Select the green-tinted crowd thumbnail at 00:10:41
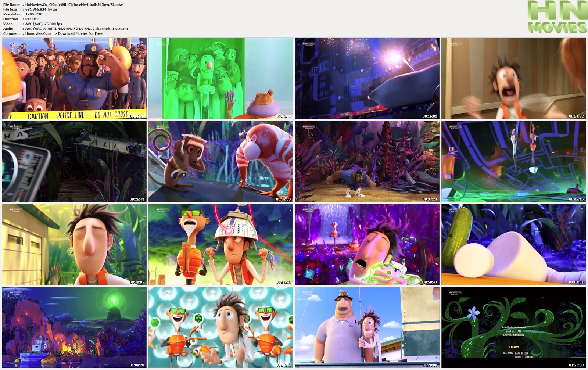This screenshot has width=588, height=370. click(220, 79)
